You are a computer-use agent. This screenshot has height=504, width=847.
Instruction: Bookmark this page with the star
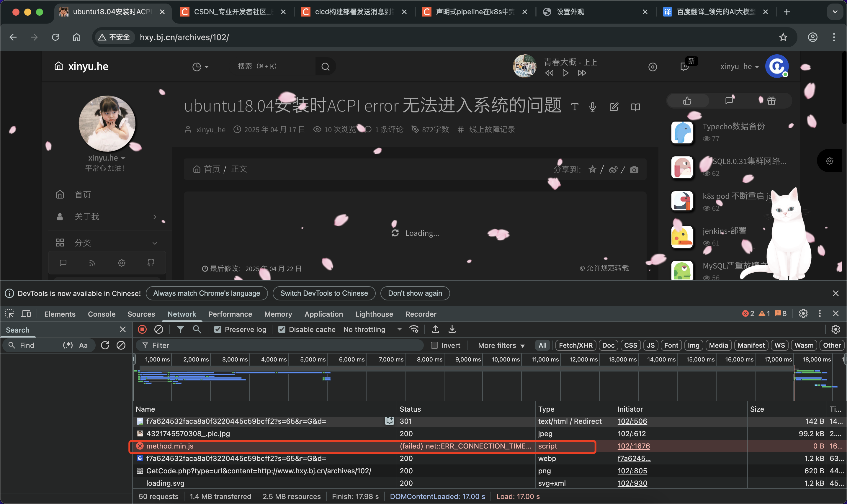coord(783,37)
